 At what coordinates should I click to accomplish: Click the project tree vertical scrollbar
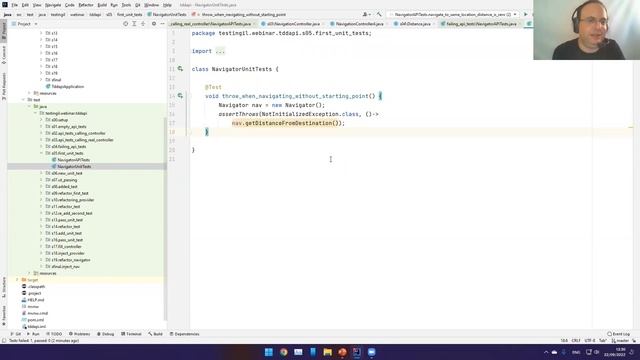point(165,218)
